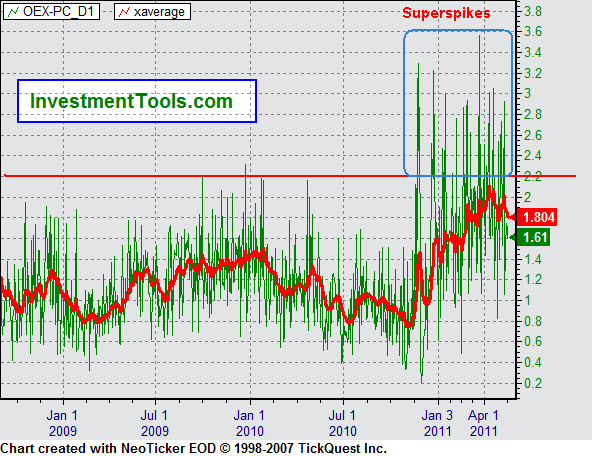Select the InvestmentTools.com label box

click(137, 101)
